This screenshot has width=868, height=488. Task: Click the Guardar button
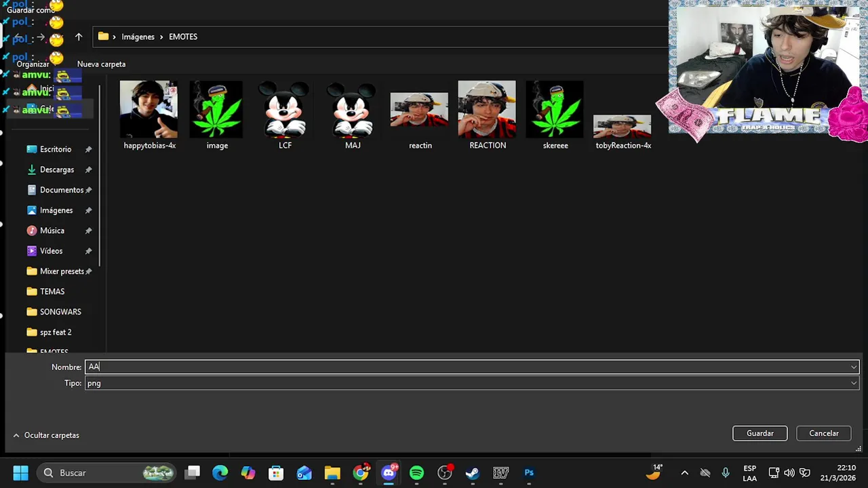[760, 433]
